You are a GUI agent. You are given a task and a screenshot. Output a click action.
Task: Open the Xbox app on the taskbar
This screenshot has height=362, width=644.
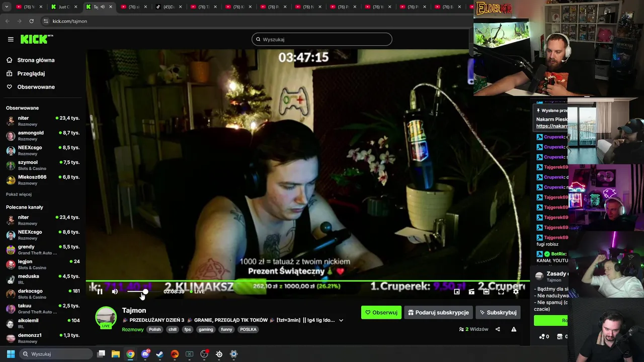point(190,354)
